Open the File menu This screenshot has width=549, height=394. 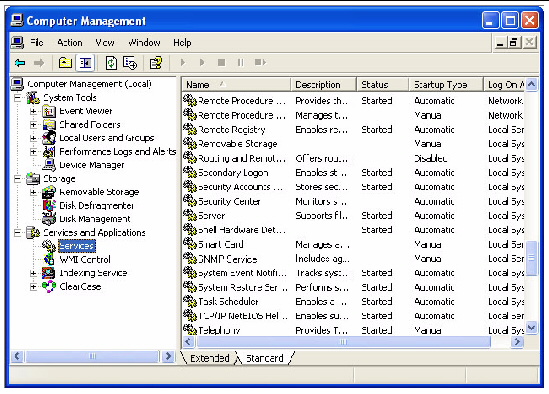37,43
